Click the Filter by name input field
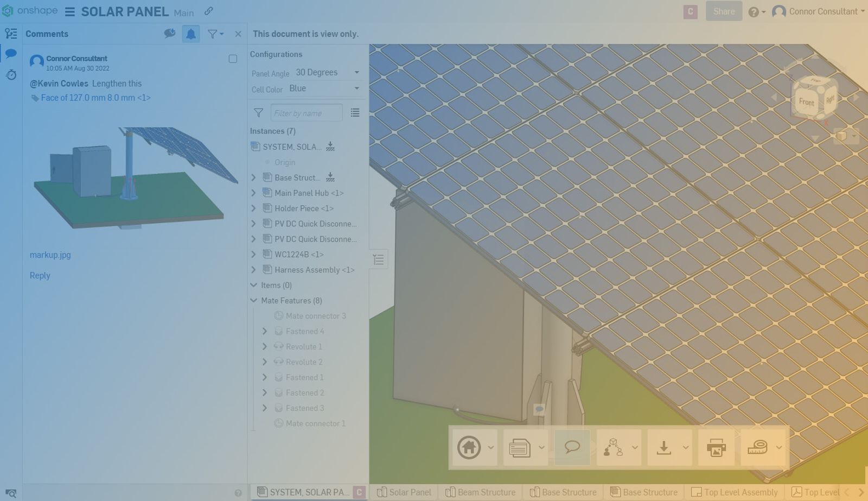868x501 pixels. pos(306,113)
